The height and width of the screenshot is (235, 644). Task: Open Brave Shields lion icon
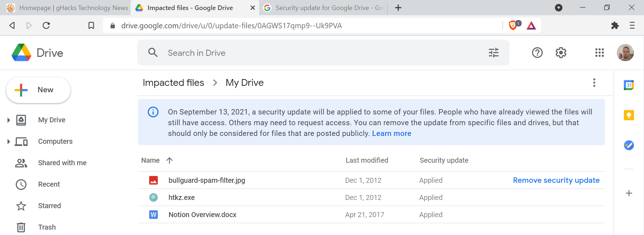[x=514, y=25]
